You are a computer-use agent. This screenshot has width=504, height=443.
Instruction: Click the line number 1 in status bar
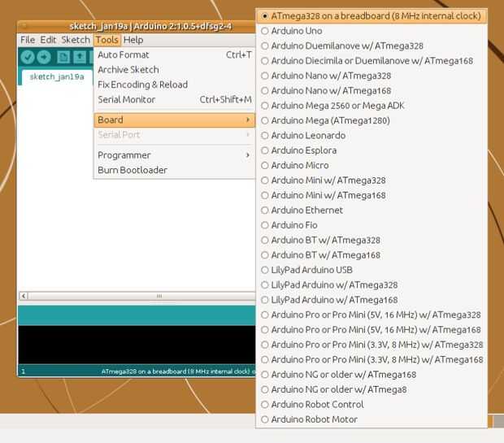23,371
